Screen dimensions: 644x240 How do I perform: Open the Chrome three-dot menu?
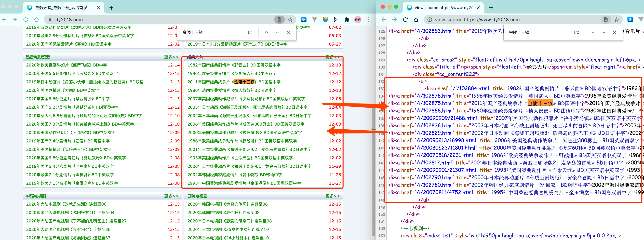[x=369, y=20]
